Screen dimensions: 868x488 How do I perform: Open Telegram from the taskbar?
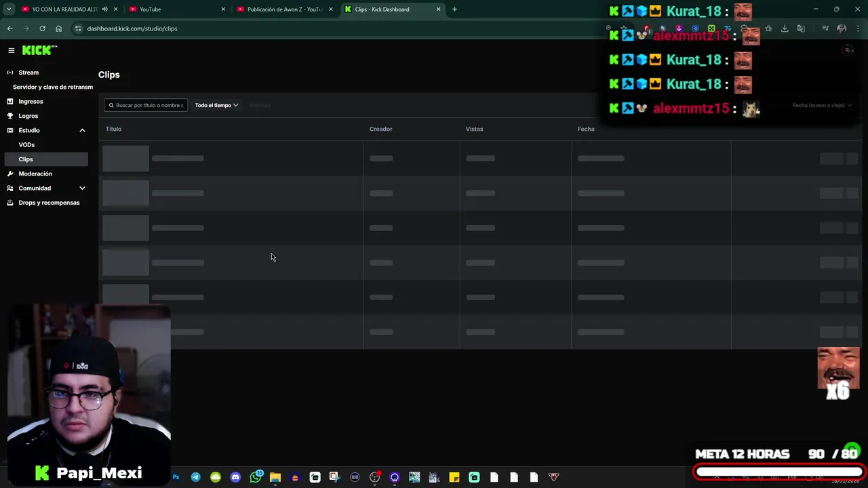click(195, 477)
